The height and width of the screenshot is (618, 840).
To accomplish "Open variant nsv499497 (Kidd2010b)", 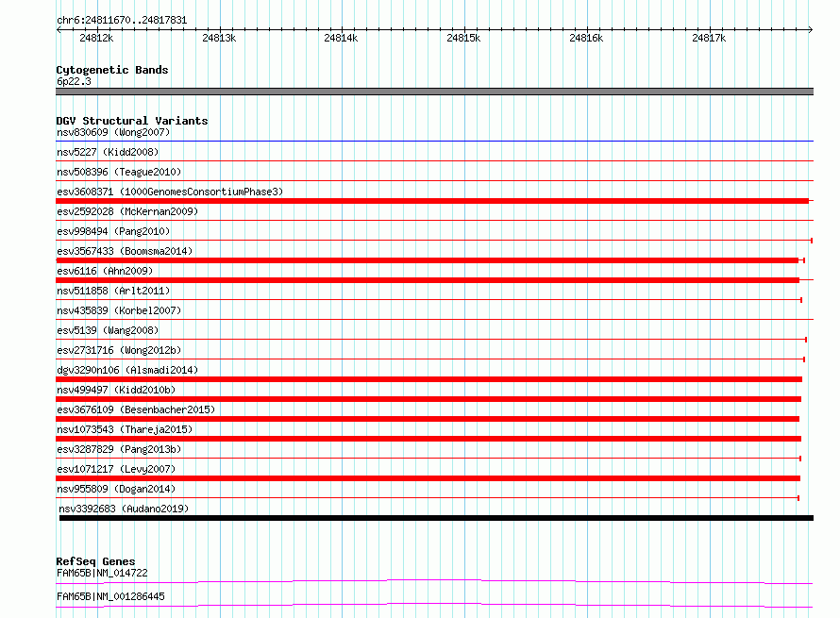I will 116,390.
